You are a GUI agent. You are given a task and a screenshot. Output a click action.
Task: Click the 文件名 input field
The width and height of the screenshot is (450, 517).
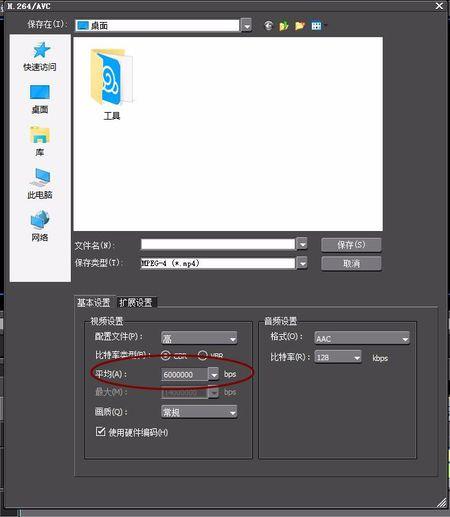pyautogui.click(x=218, y=244)
